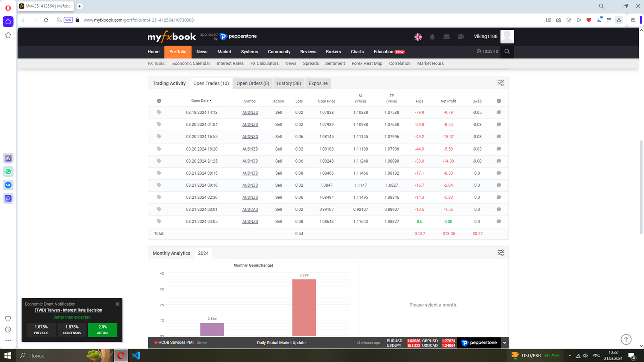644x362 pixels.
Task: Click the search magnifier in navigation bar
Action: pyautogui.click(x=507, y=52)
